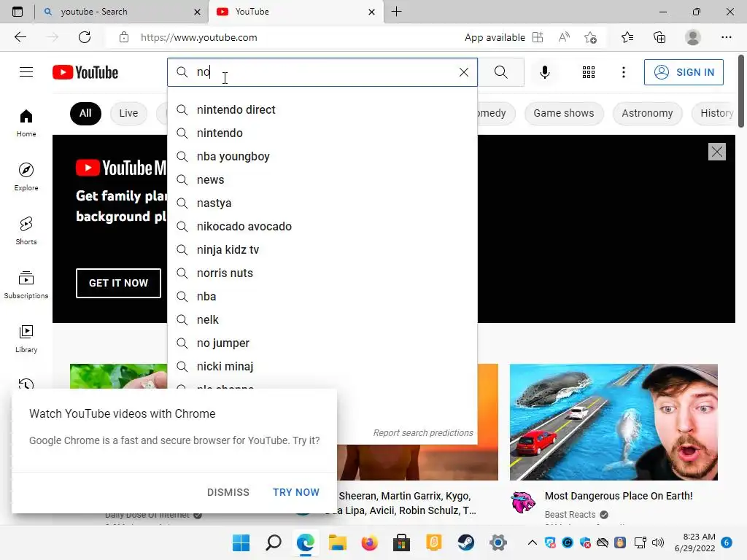Open Most Dangerous Place On Earth title
Screen dimensions: 747x560
(x=619, y=496)
